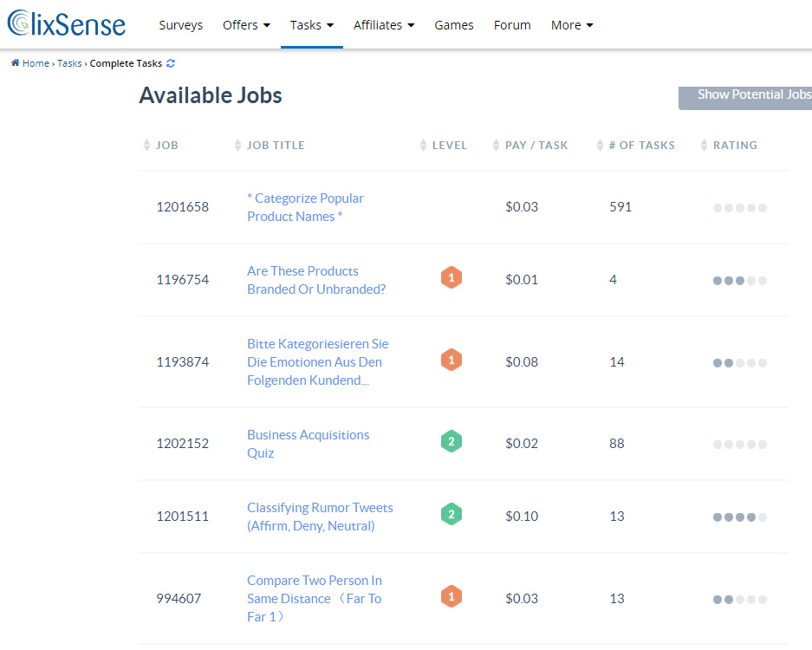Open the Offers dropdown menu
812x650 pixels.
tap(246, 25)
